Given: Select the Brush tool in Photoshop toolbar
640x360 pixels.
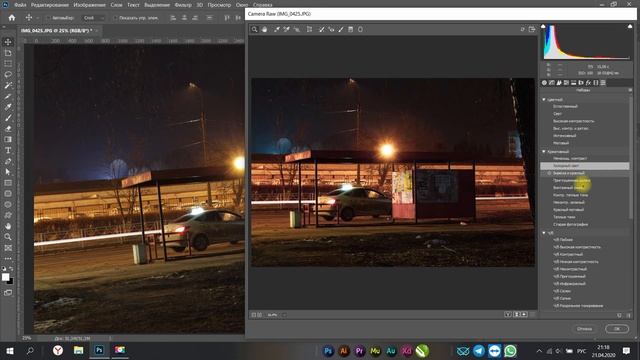Looking at the screenshot, I should pos(8,118).
